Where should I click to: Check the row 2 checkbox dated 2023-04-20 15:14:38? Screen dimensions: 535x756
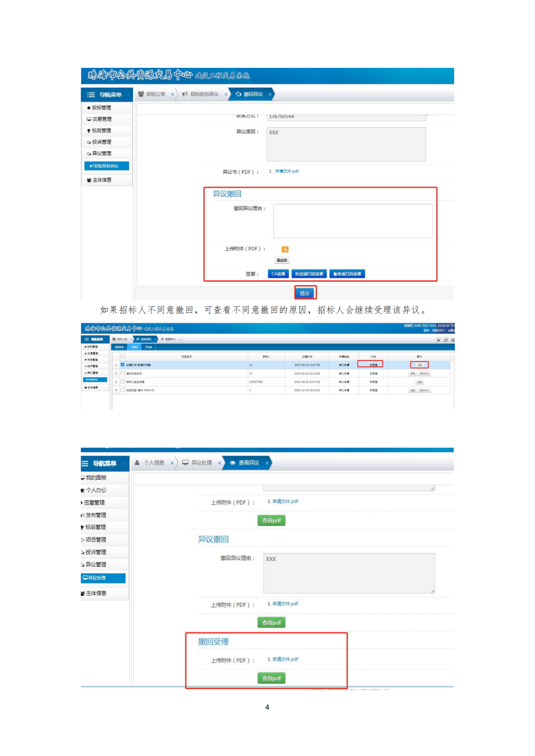122,373
